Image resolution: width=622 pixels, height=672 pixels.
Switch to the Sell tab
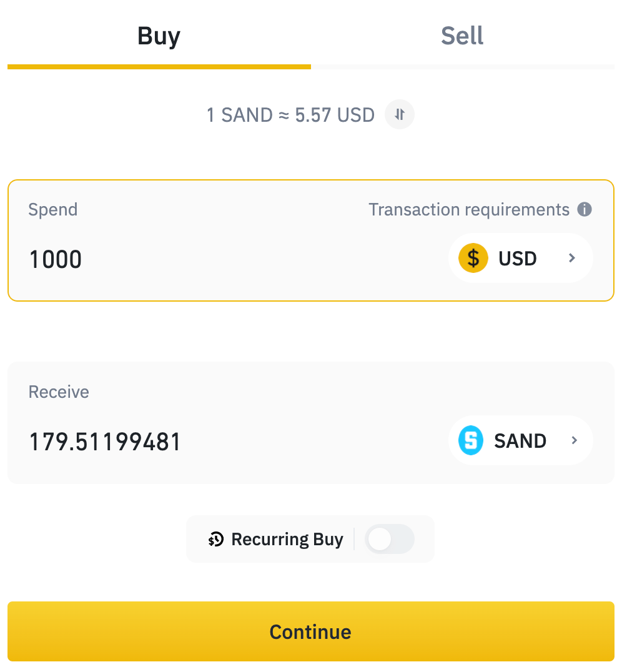tap(462, 36)
